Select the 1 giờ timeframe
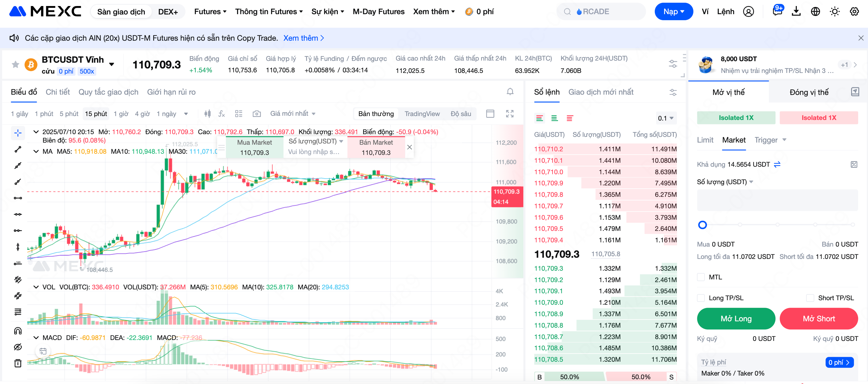868x384 pixels. [121, 114]
